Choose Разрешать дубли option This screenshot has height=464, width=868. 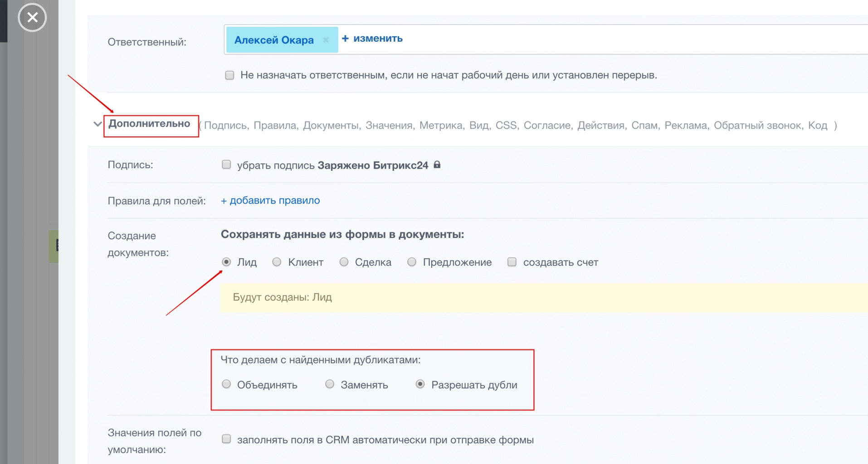pyautogui.click(x=419, y=384)
